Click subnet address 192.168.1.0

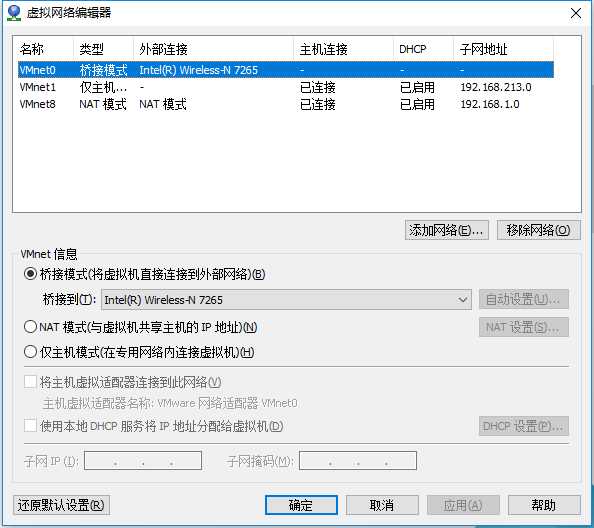(490, 104)
